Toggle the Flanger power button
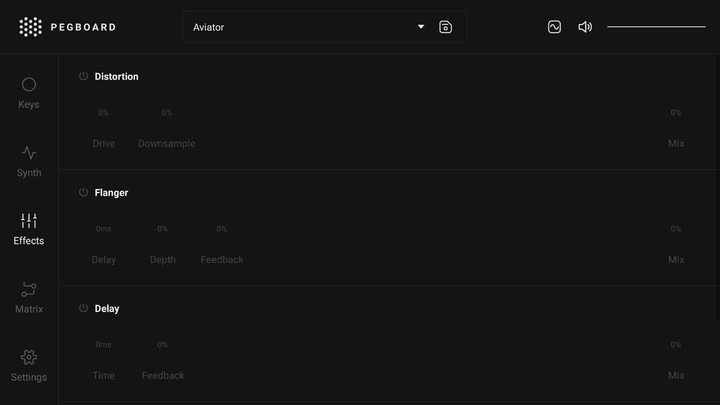Screen dimensions: 720x405 coord(84,192)
